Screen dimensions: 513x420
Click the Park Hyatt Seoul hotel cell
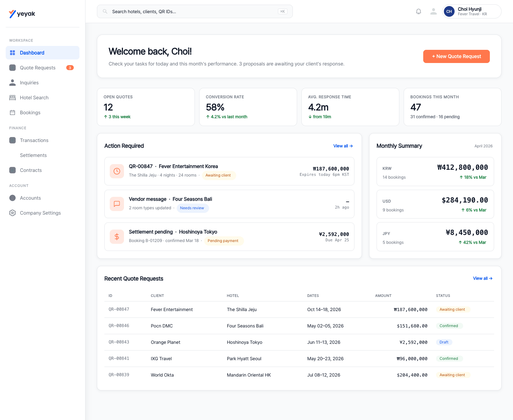pyautogui.click(x=244, y=358)
